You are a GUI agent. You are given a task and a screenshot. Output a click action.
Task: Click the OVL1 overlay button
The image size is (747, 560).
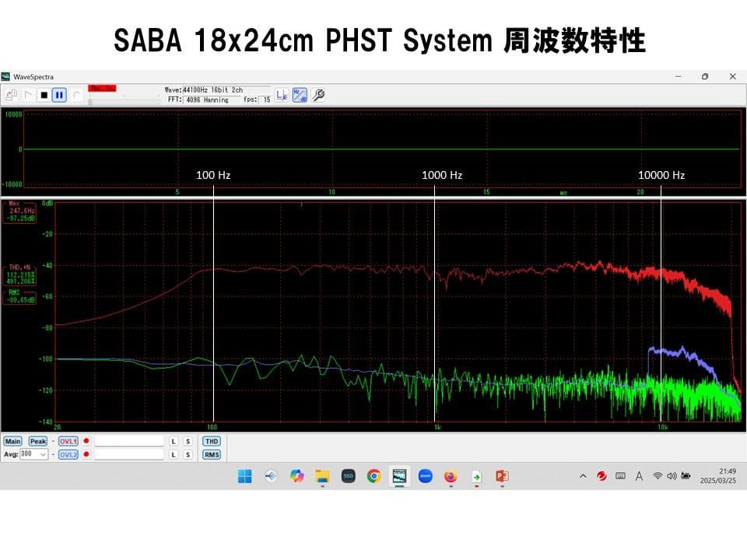tap(68, 441)
